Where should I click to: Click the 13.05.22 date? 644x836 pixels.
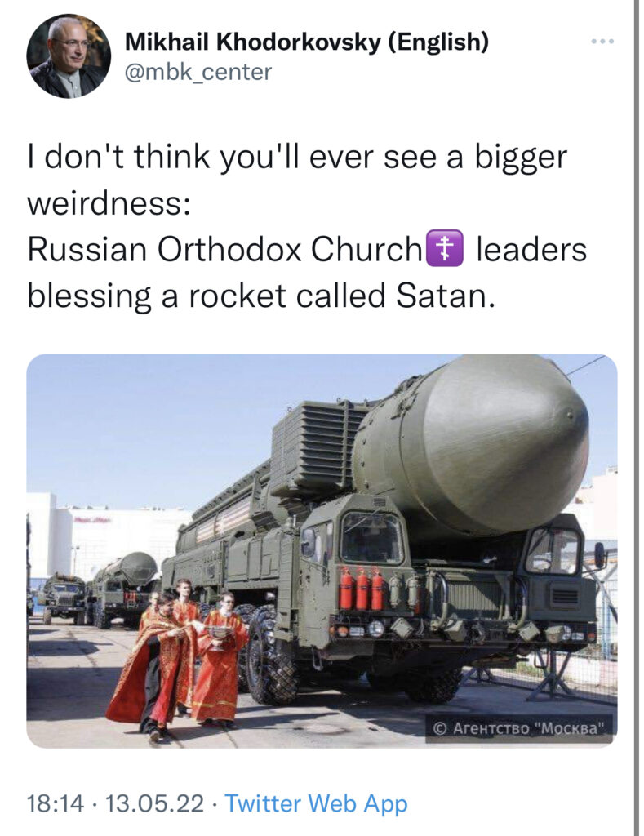point(154,803)
